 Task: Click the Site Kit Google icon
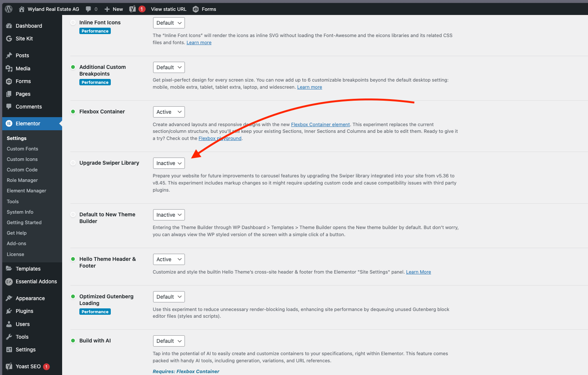(x=9, y=39)
